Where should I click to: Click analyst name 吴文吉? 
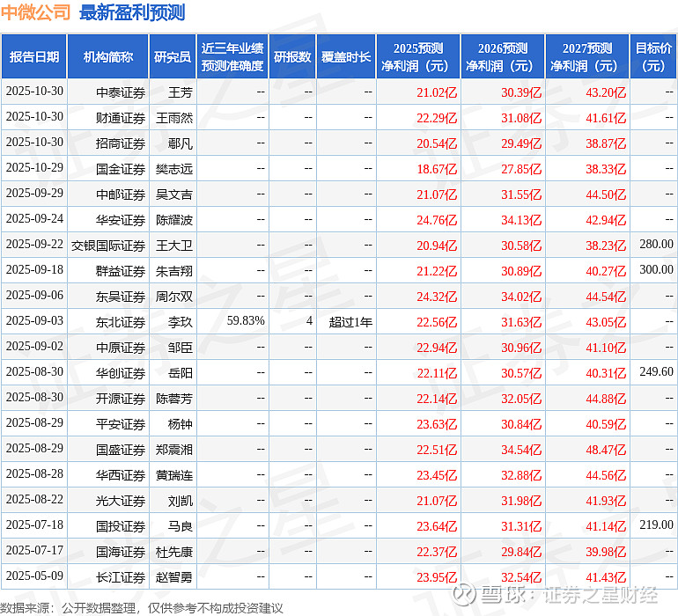[174, 194]
